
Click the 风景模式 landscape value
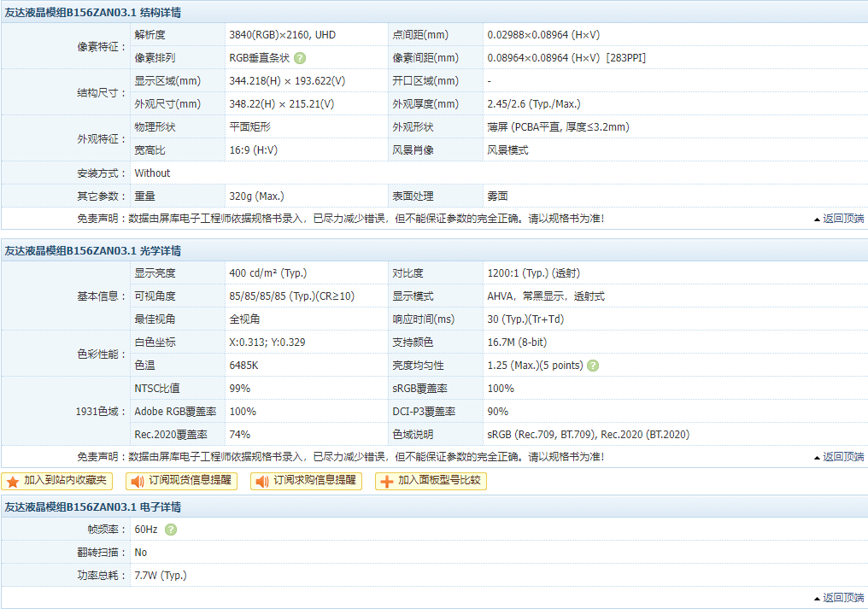pyautogui.click(x=507, y=150)
